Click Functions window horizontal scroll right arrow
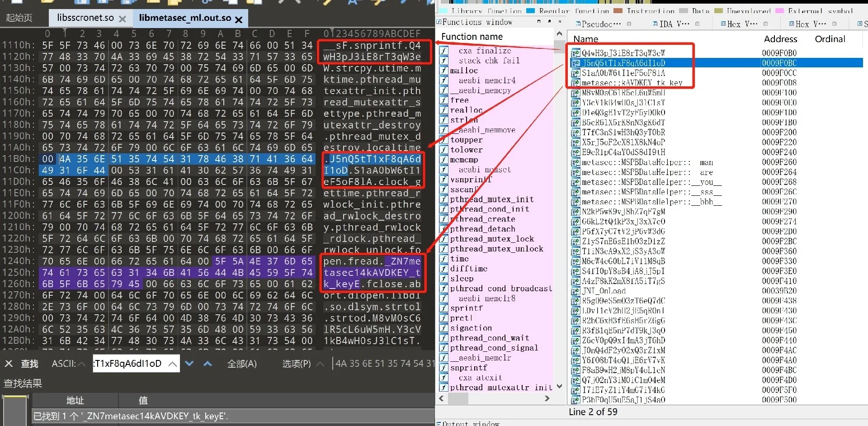 pyautogui.click(x=547, y=398)
